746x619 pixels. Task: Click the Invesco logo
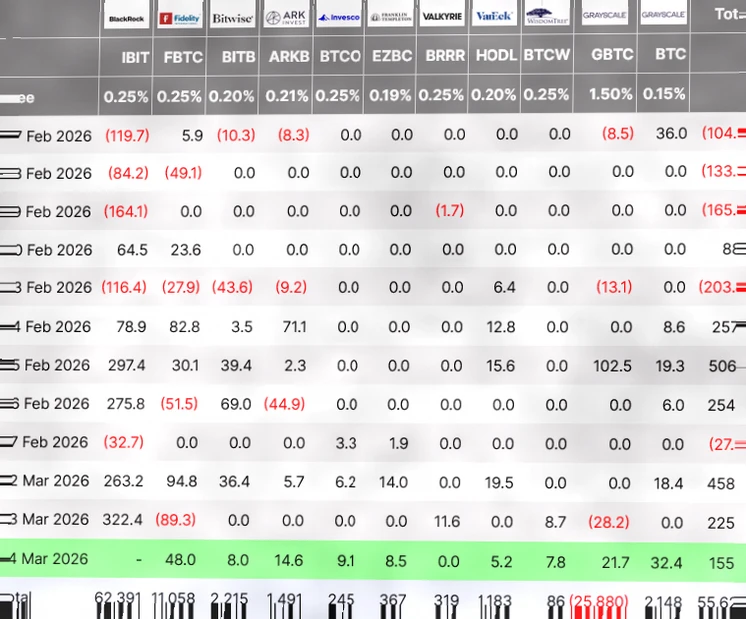tap(339, 16)
